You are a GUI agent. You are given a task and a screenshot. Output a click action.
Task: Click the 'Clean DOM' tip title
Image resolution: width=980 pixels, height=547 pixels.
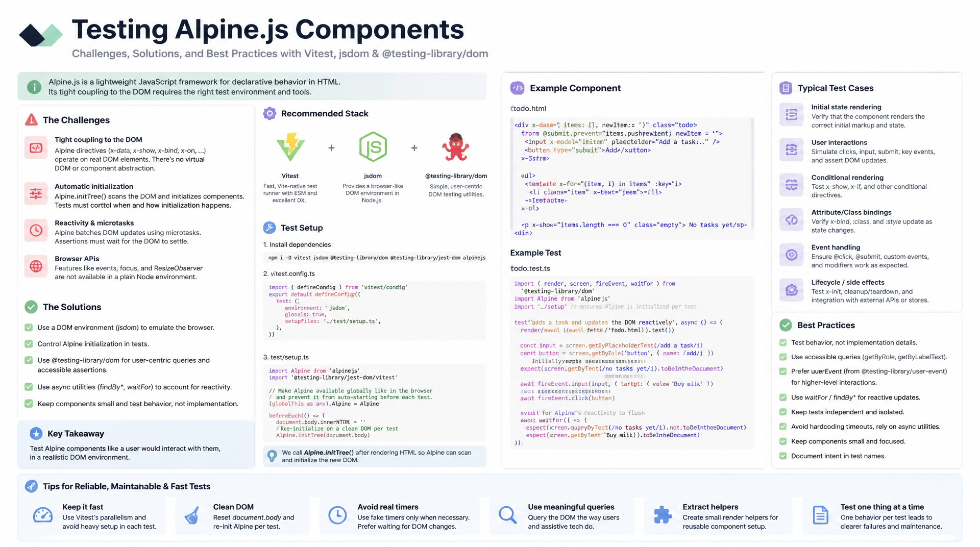pyautogui.click(x=233, y=507)
